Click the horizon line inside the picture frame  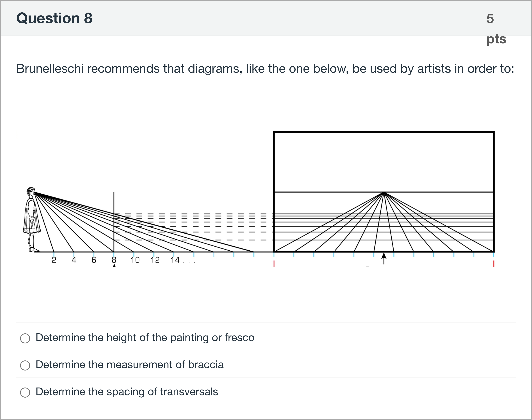pos(320,193)
